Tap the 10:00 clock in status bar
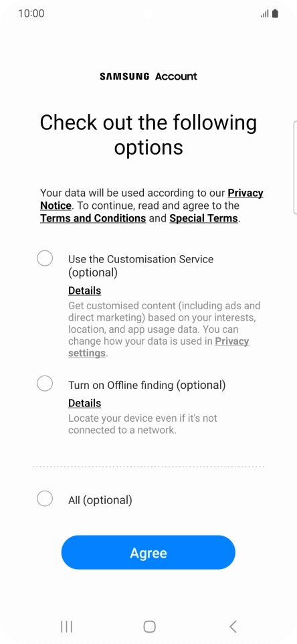297x644 pixels. [x=31, y=13]
